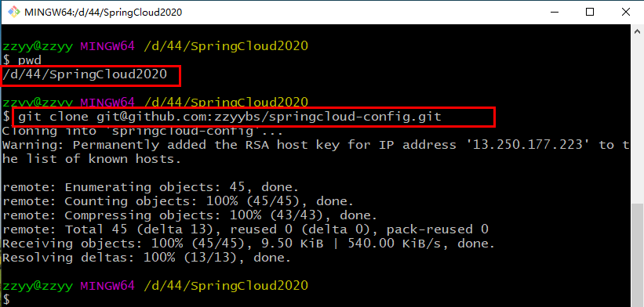The height and width of the screenshot is (307, 644).
Task: Click the Git Bash icon in title bar
Action: coord(14,13)
